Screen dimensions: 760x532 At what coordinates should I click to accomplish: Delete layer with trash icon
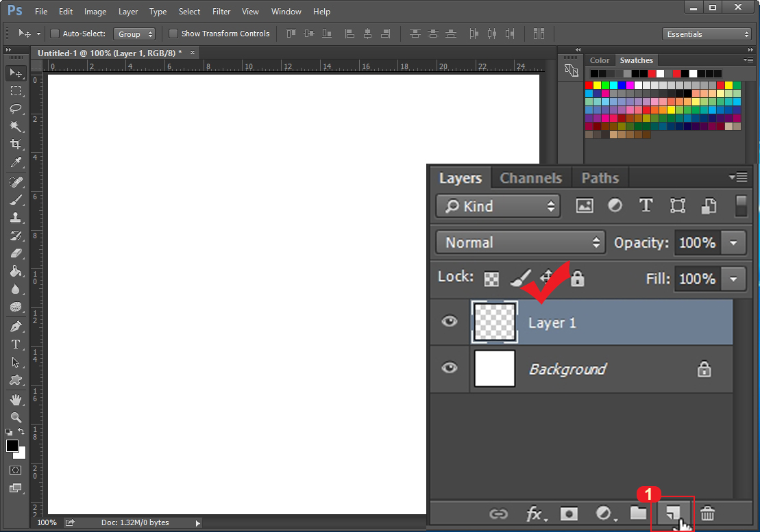(x=708, y=514)
